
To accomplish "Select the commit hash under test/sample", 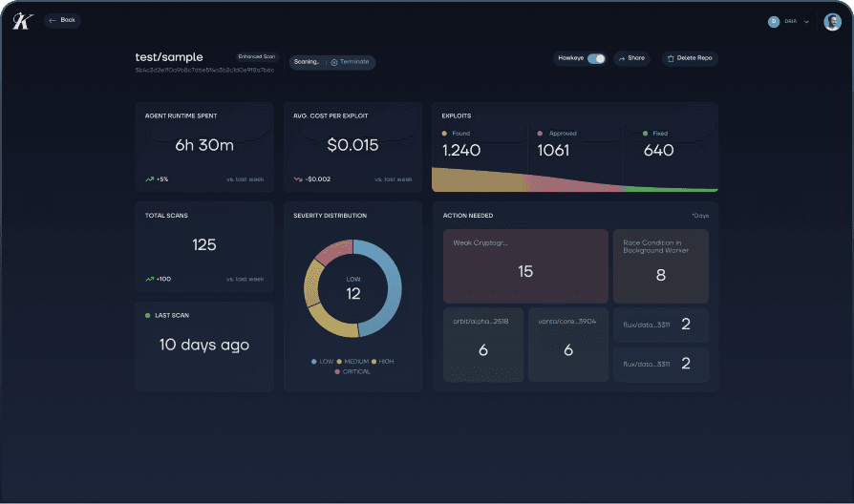I will [204, 71].
